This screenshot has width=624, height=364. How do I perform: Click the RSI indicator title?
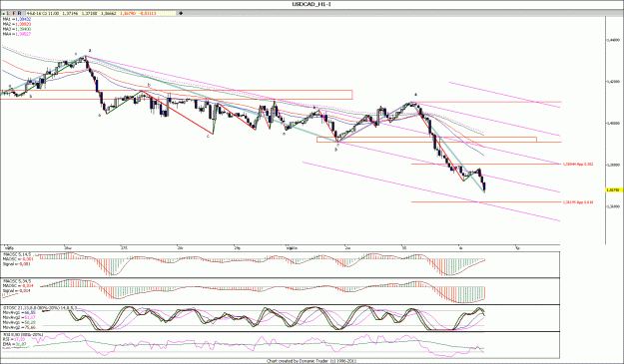[23, 335]
